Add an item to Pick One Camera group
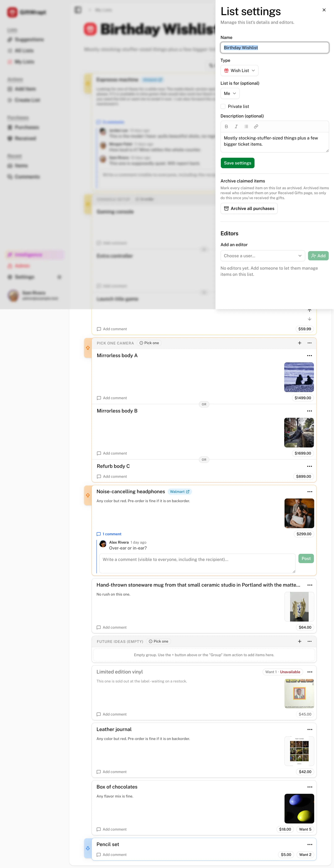This screenshot has width=334, height=868. pyautogui.click(x=300, y=343)
